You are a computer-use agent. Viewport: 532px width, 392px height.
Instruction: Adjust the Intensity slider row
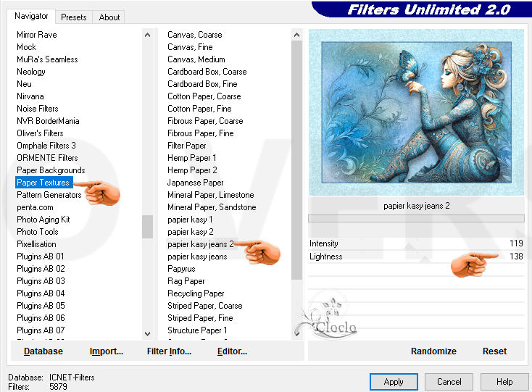tap(416, 243)
